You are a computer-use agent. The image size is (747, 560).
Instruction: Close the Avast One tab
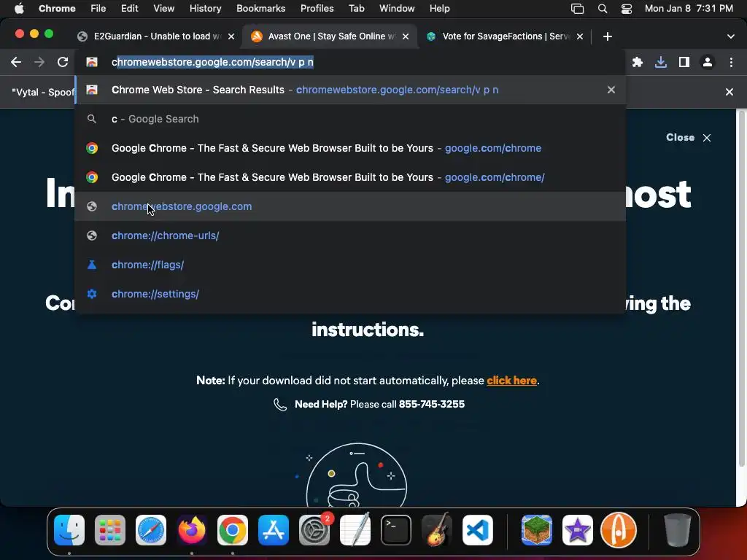(406, 36)
